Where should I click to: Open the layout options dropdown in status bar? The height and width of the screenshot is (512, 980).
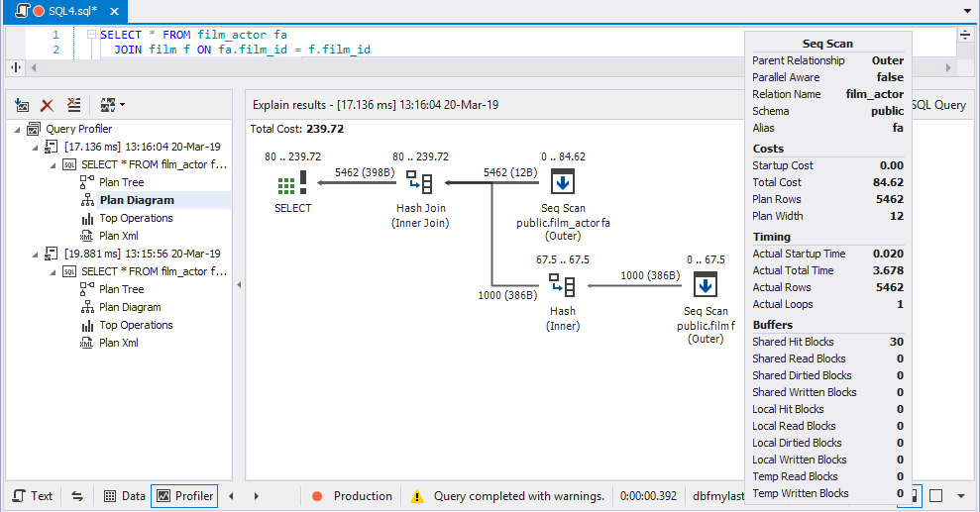click(x=961, y=496)
